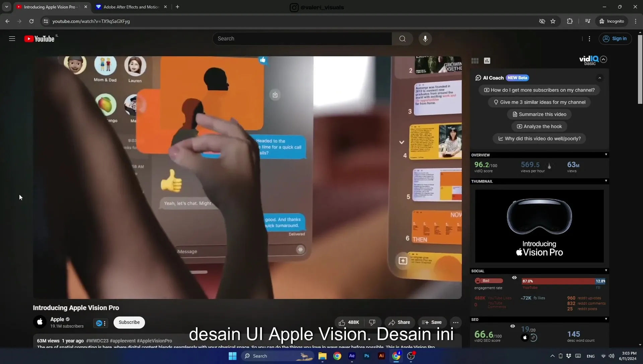This screenshot has width=643, height=364.
Task: Open Photoshop from the taskbar
Action: pos(366,356)
